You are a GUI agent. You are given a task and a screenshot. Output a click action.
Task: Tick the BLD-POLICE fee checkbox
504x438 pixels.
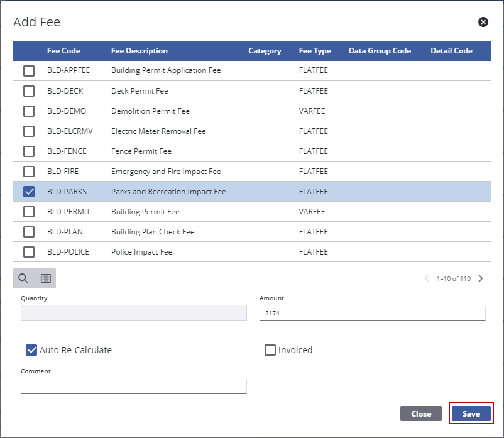(29, 252)
